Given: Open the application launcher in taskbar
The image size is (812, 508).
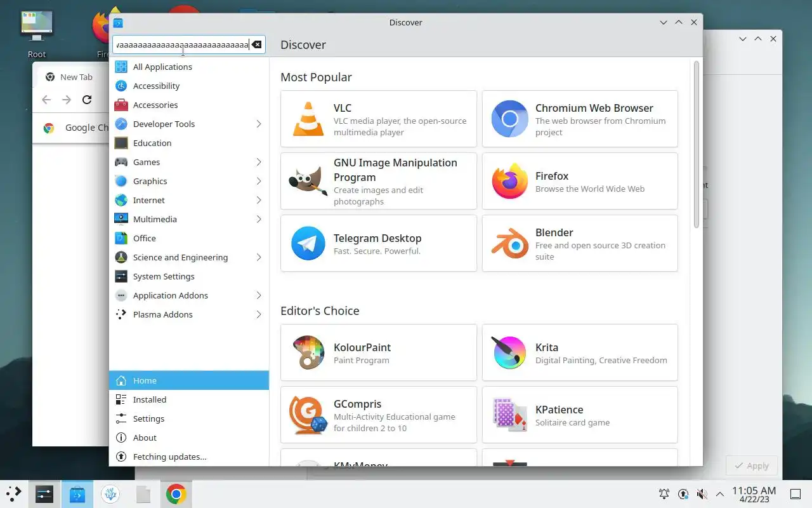Looking at the screenshot, I should [x=14, y=494].
